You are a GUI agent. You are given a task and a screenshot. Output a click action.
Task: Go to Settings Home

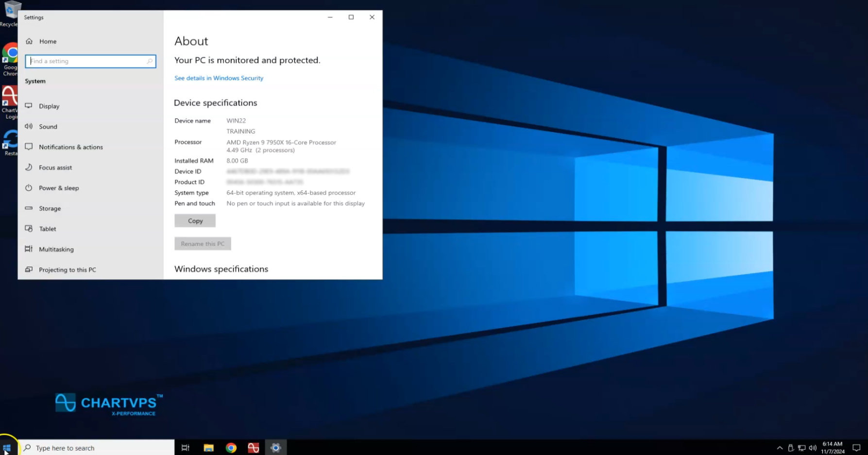pyautogui.click(x=48, y=41)
